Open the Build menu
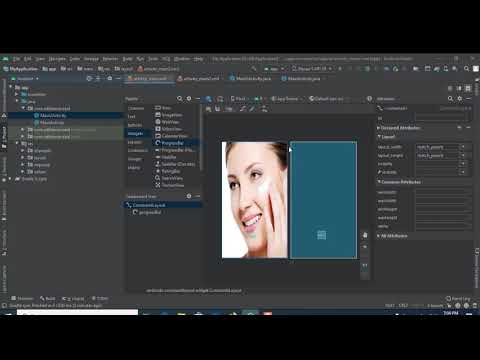The image size is (480, 360). point(127,59)
